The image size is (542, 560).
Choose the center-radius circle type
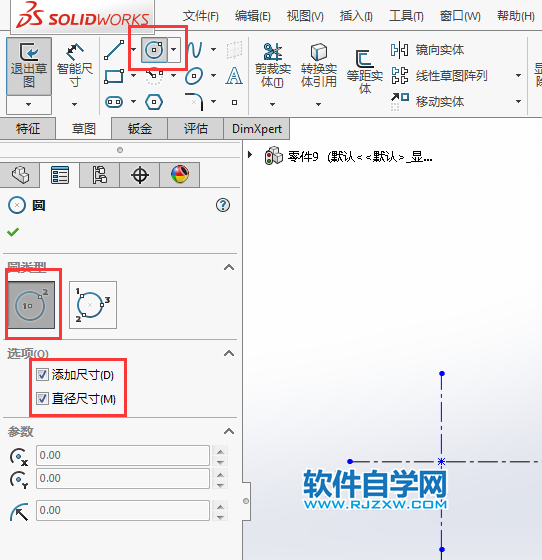click(x=31, y=305)
